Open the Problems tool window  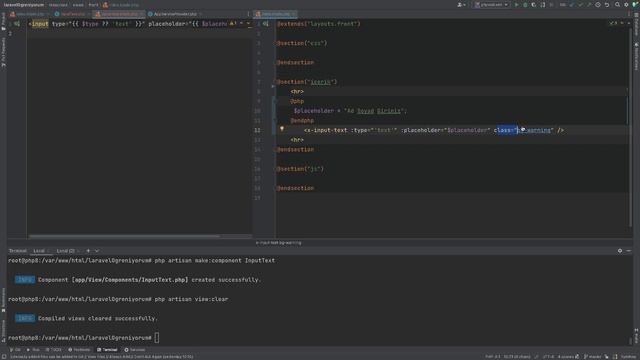(x=79, y=350)
